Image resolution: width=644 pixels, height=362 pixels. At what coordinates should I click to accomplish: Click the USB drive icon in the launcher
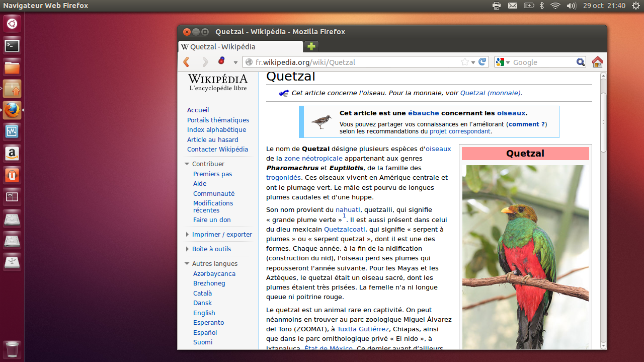(x=12, y=262)
